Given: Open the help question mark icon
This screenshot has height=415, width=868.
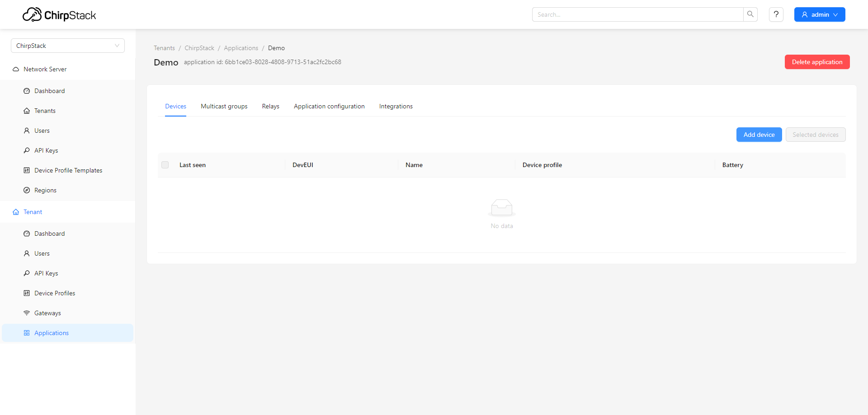Looking at the screenshot, I should click(776, 14).
